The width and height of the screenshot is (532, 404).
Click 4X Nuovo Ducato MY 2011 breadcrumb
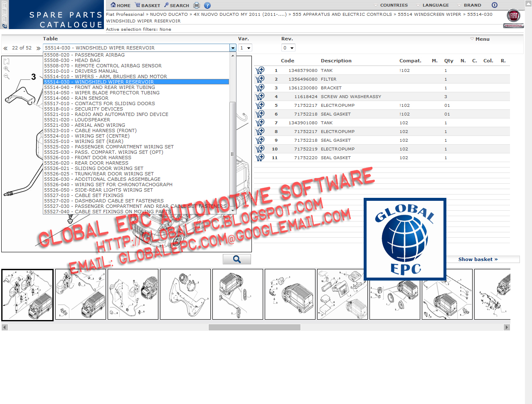coord(240,14)
